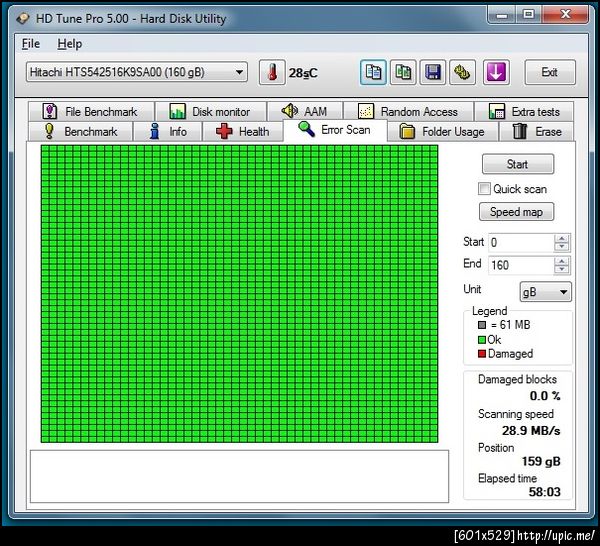Switch to the Folder Usage tab
Viewport: 600px width, 546px height.
[443, 132]
